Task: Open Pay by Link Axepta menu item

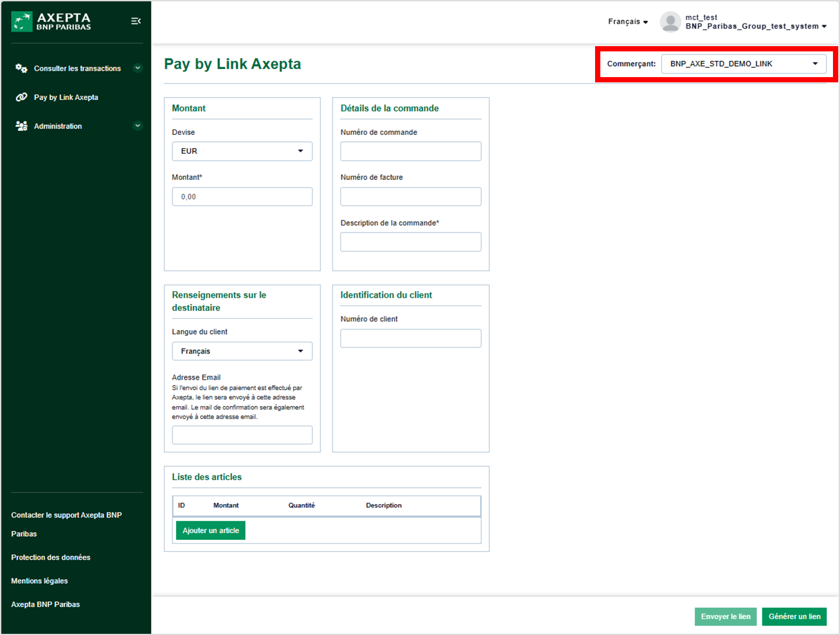Action: [x=66, y=98]
